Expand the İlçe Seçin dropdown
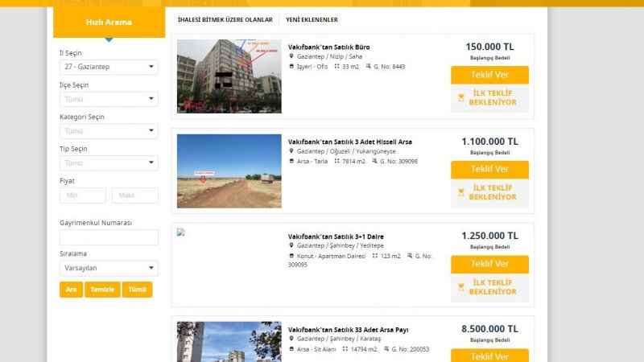The height and width of the screenshot is (362, 644). [109, 99]
